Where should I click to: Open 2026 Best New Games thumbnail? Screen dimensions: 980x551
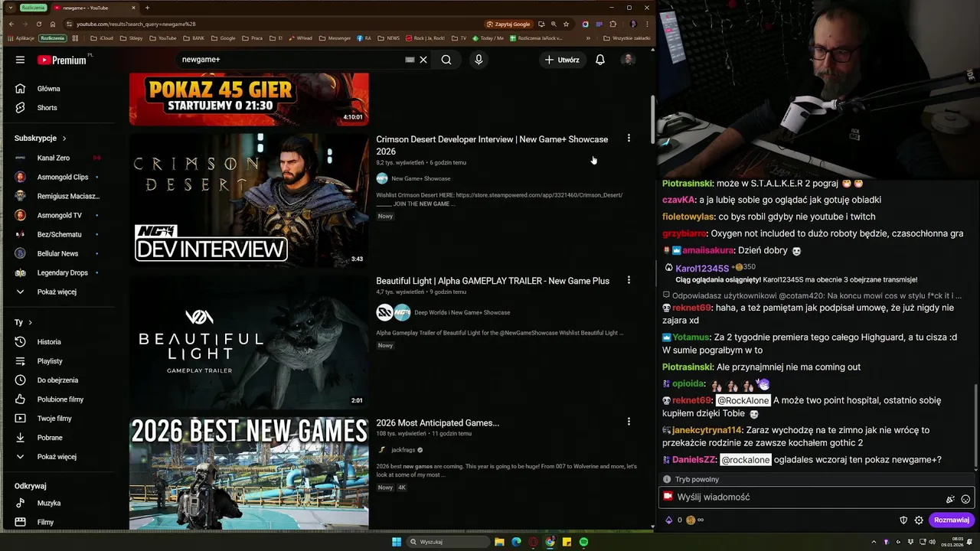tap(249, 473)
